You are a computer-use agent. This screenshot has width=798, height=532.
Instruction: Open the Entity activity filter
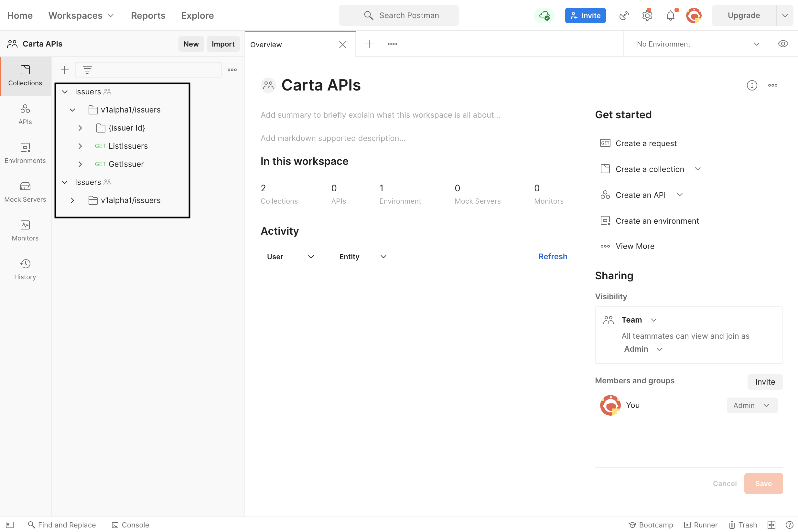coord(362,257)
